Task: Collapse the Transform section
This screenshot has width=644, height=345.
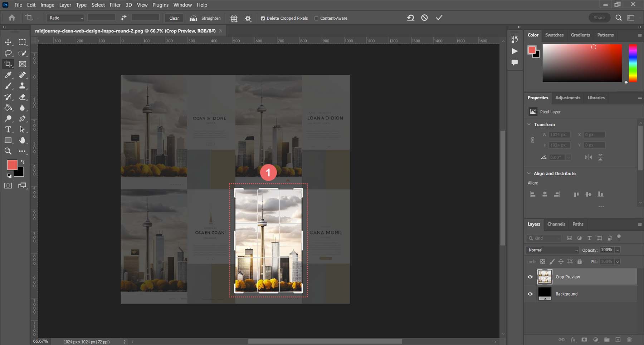Action: pyautogui.click(x=529, y=124)
